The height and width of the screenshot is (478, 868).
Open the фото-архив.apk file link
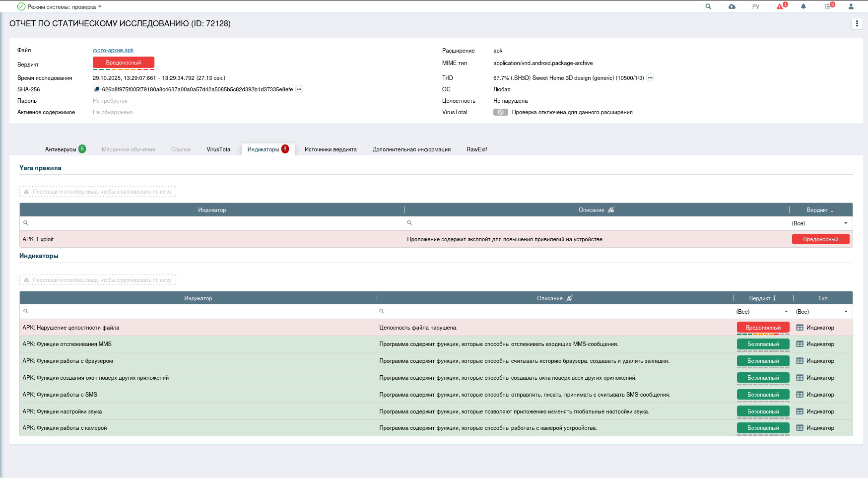(113, 50)
